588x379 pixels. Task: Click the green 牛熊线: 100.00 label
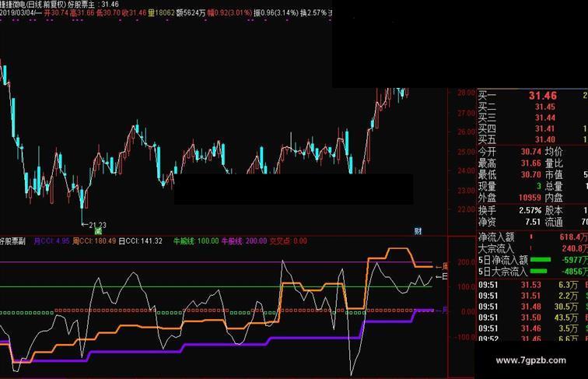click(x=196, y=241)
